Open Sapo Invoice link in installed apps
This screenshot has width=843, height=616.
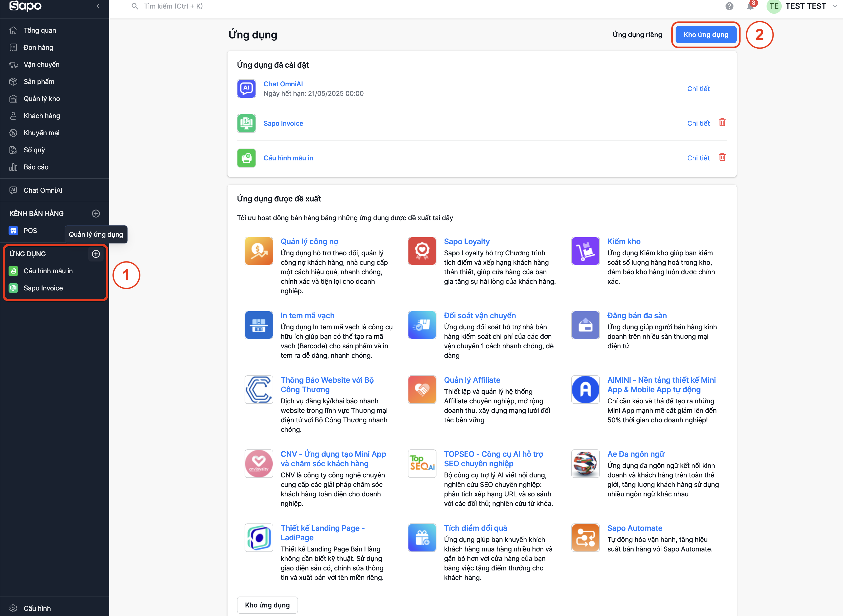[x=283, y=123]
